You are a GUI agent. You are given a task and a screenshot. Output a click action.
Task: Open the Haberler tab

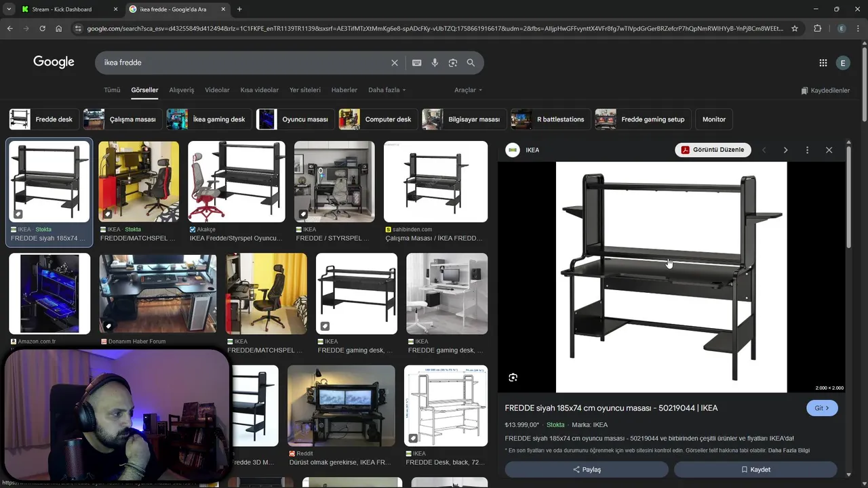[344, 90]
